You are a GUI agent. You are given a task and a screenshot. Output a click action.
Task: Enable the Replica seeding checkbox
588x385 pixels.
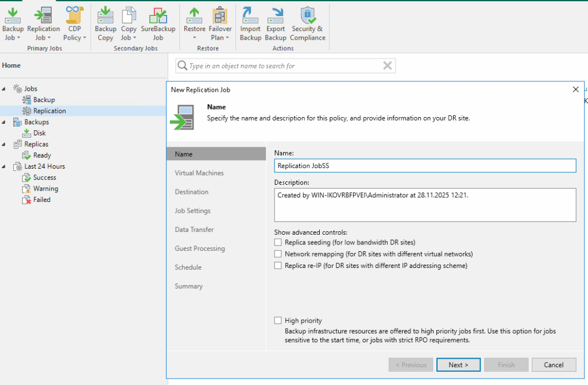coord(278,243)
